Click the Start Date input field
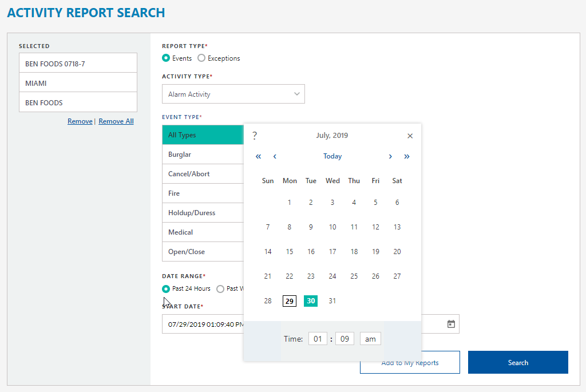This screenshot has height=392, width=586. [203, 324]
